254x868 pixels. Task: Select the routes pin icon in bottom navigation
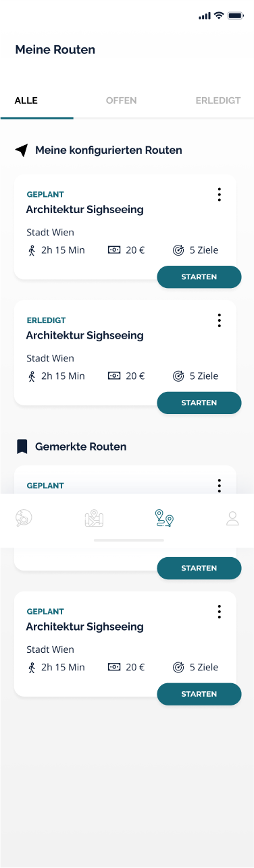coord(164,518)
